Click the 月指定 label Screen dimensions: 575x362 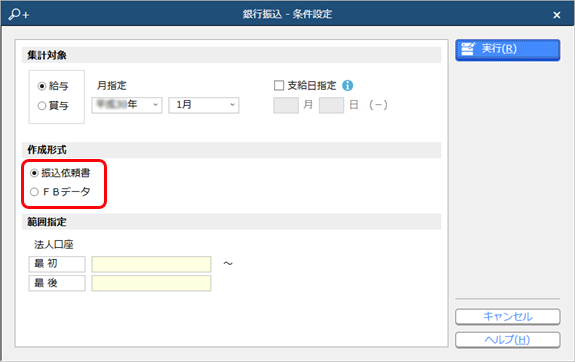(x=111, y=86)
